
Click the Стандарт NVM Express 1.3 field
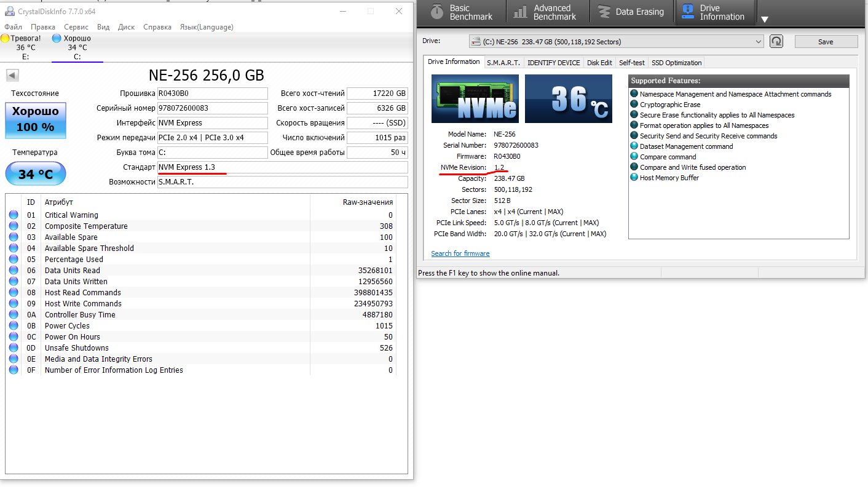(283, 167)
